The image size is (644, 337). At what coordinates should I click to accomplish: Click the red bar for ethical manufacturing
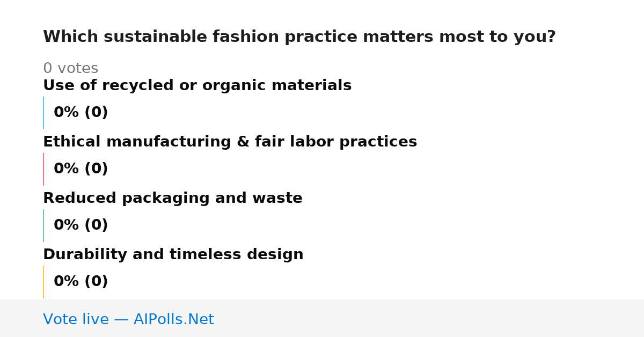coord(43,169)
